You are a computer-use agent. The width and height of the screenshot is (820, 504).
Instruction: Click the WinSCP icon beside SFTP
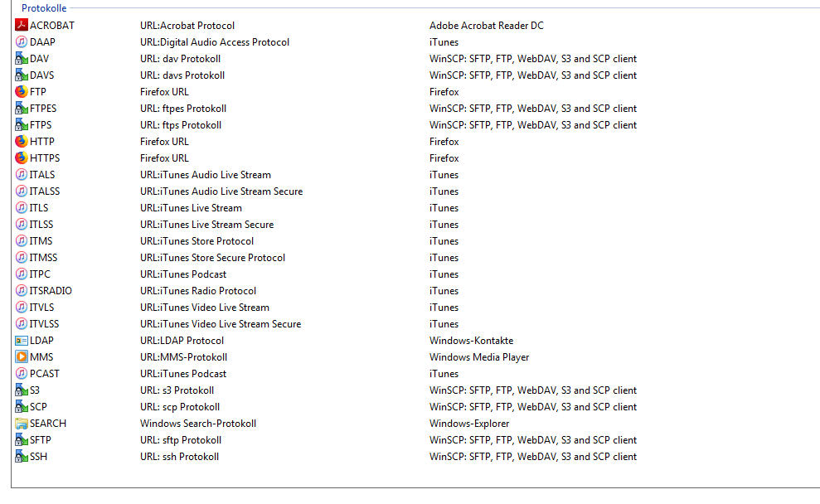[22, 439]
